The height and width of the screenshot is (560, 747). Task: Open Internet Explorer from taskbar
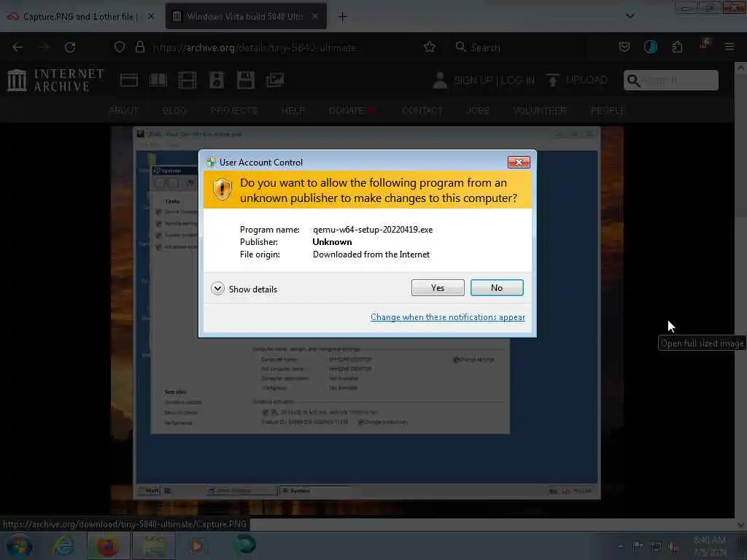pyautogui.click(x=63, y=546)
